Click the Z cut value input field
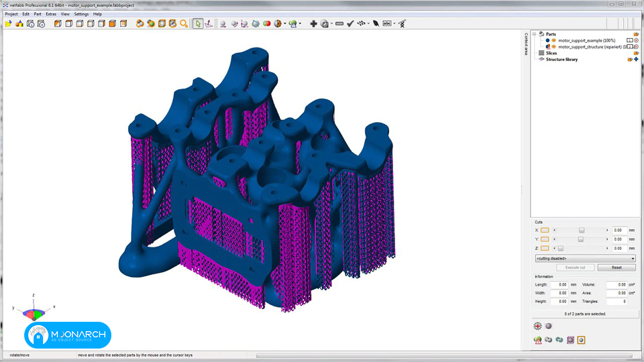This screenshot has height=362, width=644. click(x=619, y=248)
